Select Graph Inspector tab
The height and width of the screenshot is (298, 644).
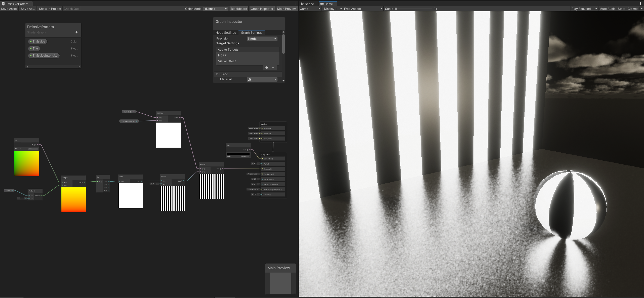click(262, 9)
